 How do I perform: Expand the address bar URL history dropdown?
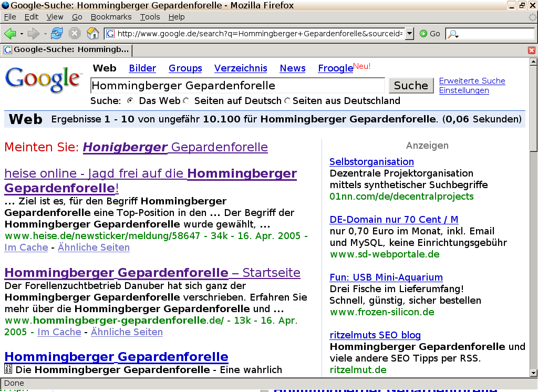tap(409, 34)
